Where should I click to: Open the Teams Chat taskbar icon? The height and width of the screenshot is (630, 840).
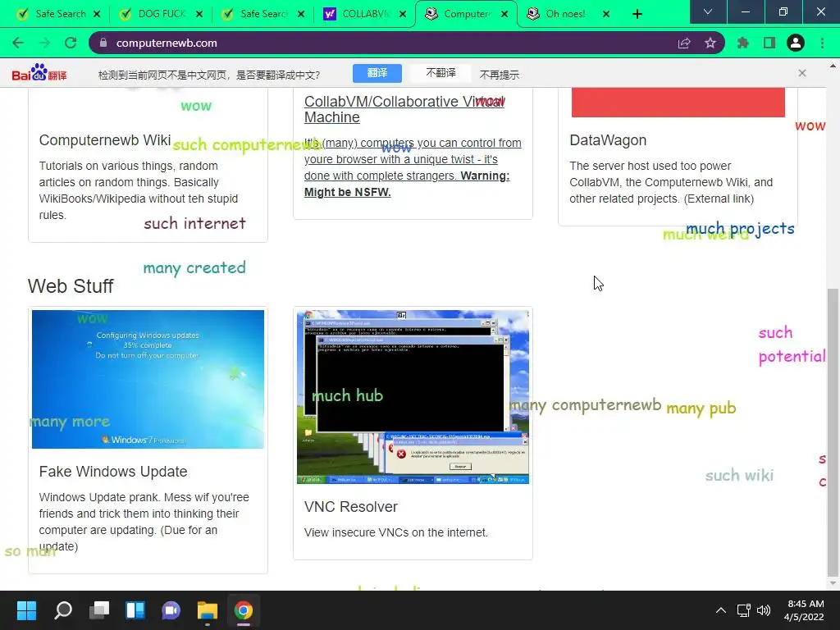pos(171,610)
